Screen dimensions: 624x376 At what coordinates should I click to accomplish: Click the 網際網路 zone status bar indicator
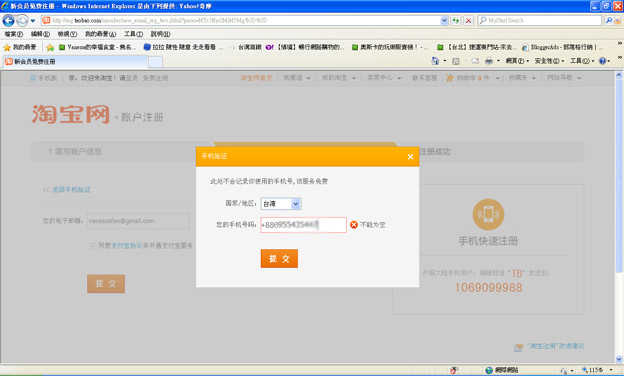click(x=501, y=370)
